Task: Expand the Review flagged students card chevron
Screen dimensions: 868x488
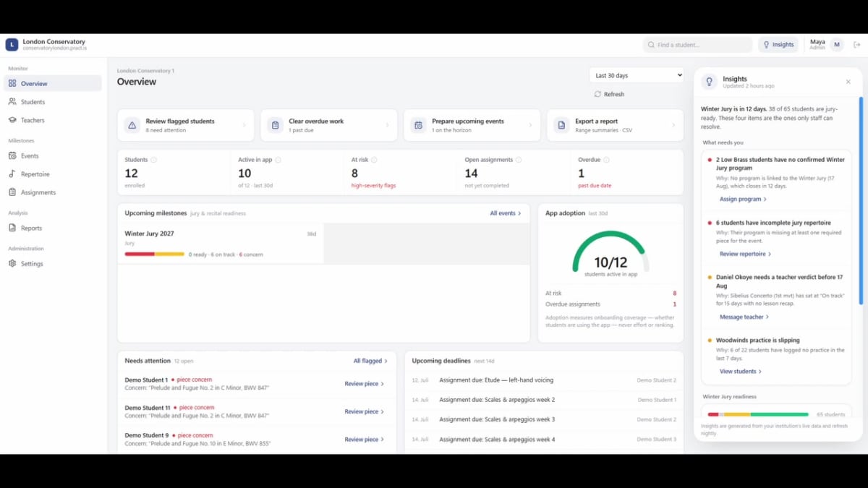Action: point(243,125)
